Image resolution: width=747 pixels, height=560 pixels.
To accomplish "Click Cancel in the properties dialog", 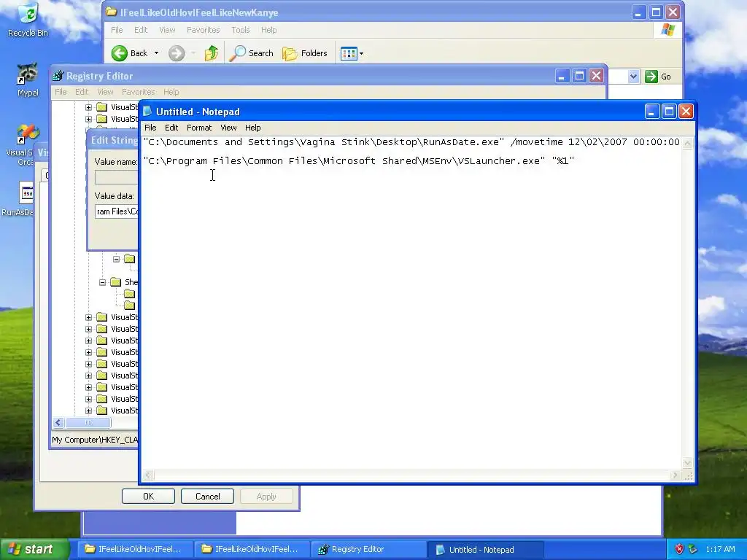I will 207,496.
